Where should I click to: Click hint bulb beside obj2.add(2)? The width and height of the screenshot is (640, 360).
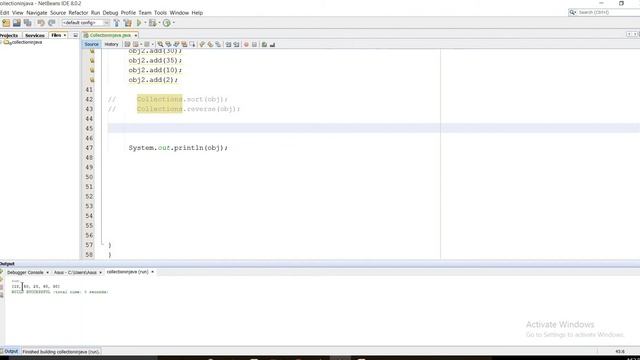[x=92, y=80]
